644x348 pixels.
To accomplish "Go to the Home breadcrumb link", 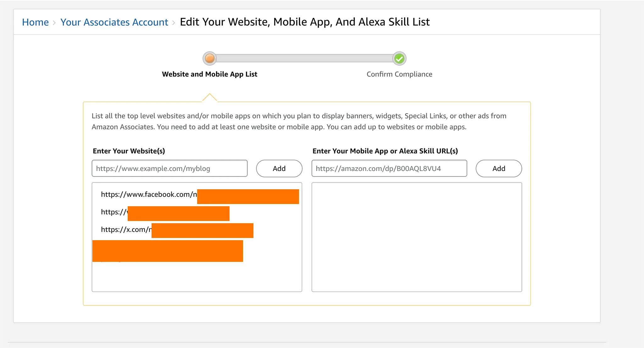I will coord(35,22).
